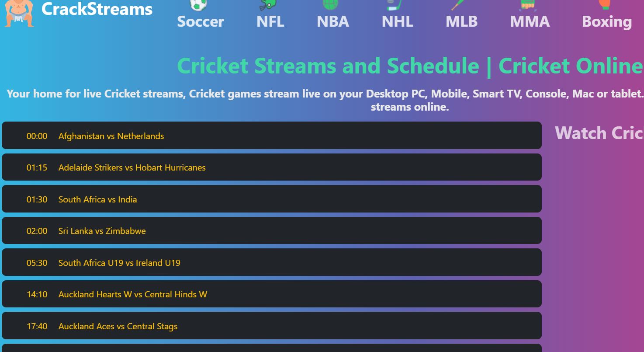The width and height of the screenshot is (644, 352).
Task: Switch to the NBA section
Action: (332, 22)
